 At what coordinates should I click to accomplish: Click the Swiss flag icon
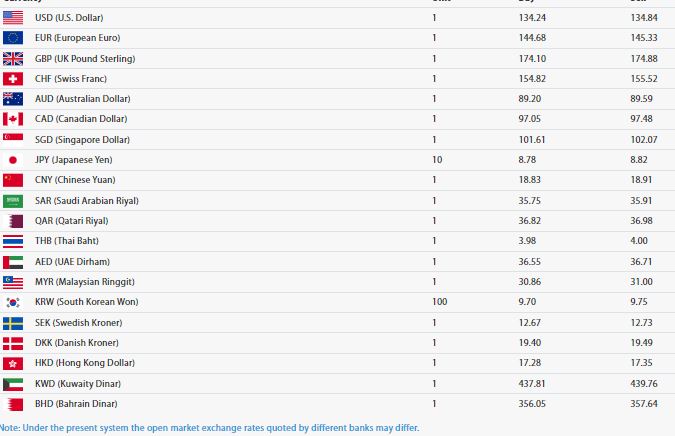13,79
